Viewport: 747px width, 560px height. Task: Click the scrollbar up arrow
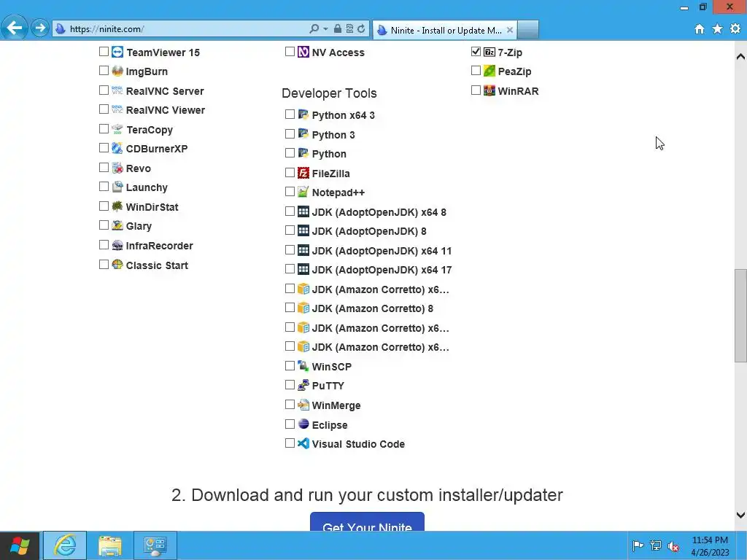point(740,57)
